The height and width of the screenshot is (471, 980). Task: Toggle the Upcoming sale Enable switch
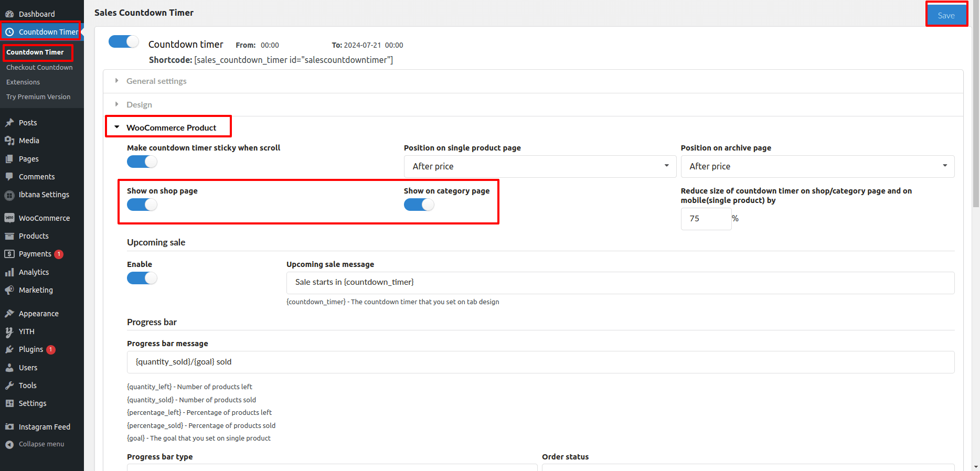click(142, 279)
